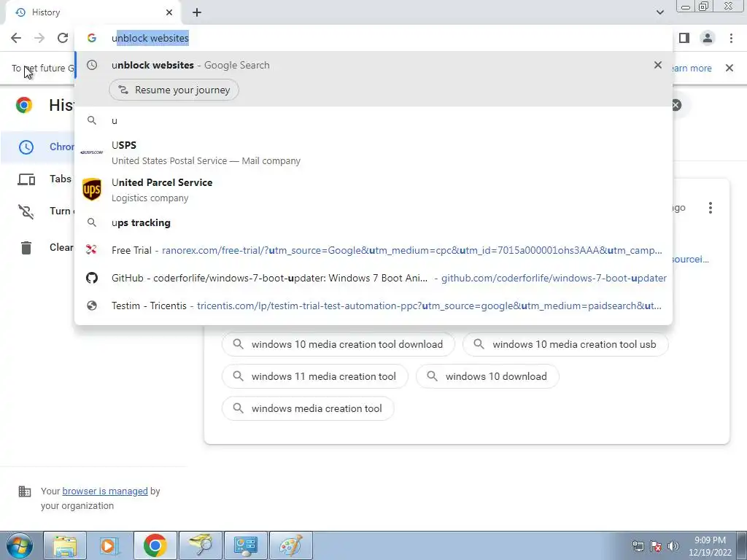The width and height of the screenshot is (747, 560).
Task: Click the volume speaker tray icon
Action: click(673, 546)
